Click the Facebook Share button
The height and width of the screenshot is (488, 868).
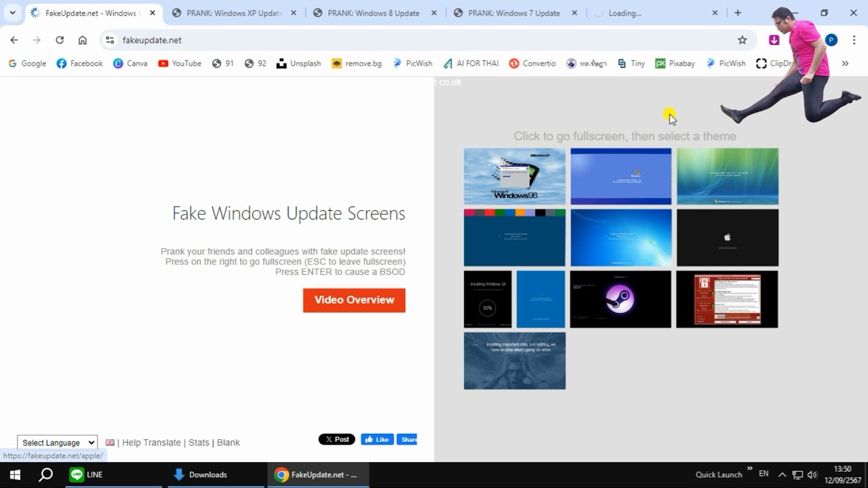pos(407,439)
